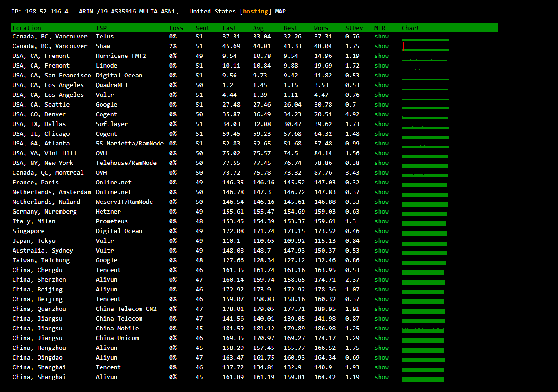Viewport: 558px width, 392px height.
Task: Show MTR for Nuland WeservIT/RamNode row
Action: [381, 202]
